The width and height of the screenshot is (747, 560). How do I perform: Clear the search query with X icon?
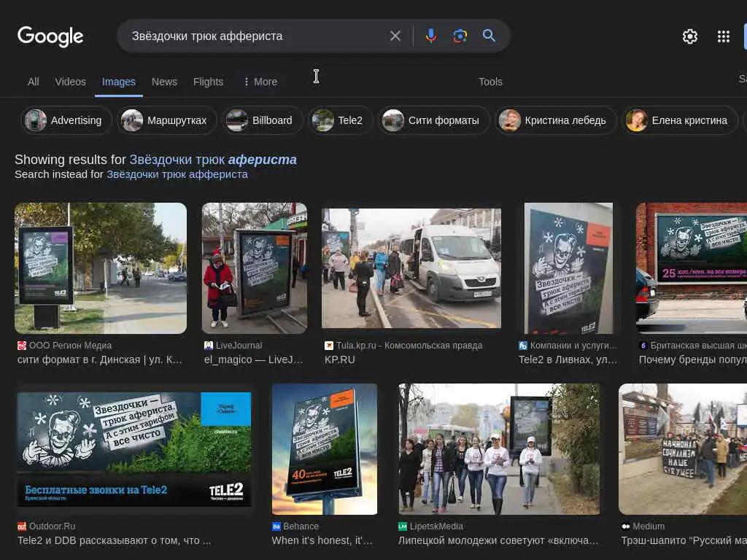(395, 36)
